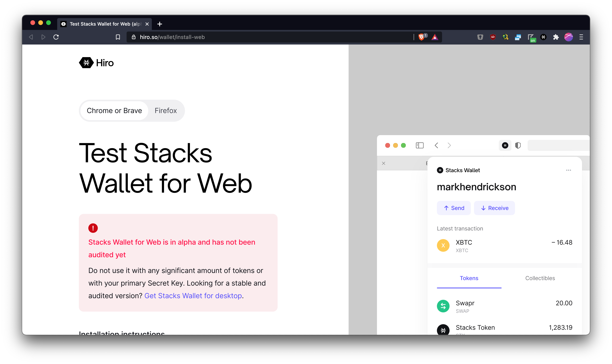
Task: Open the Get Stacks Wallet for desktop link
Action: tap(193, 296)
